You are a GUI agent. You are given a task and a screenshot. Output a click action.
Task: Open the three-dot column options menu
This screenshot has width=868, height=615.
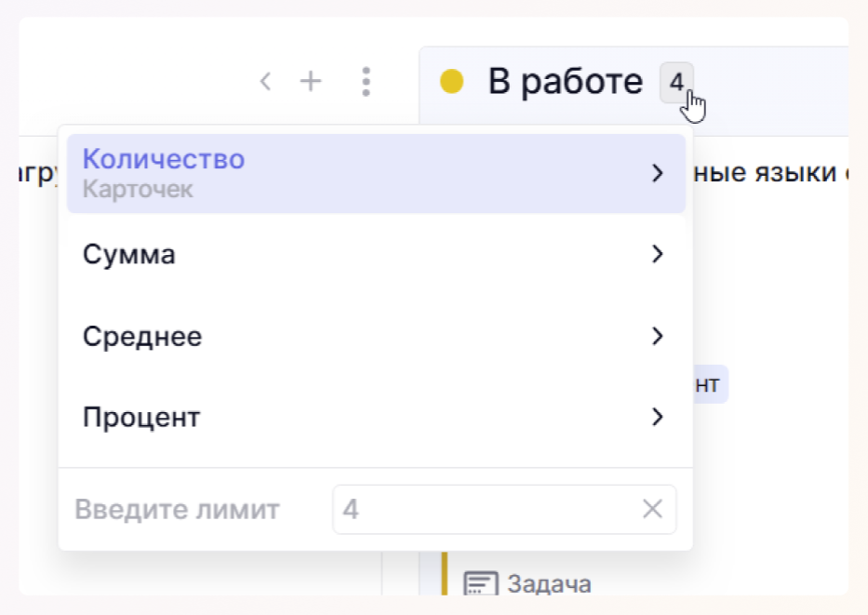click(366, 82)
